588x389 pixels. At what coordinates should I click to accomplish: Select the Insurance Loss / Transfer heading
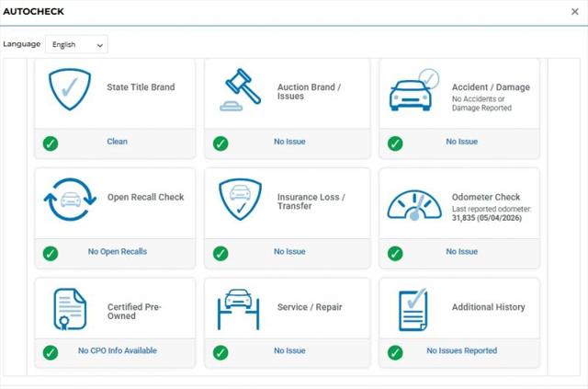[x=311, y=201]
